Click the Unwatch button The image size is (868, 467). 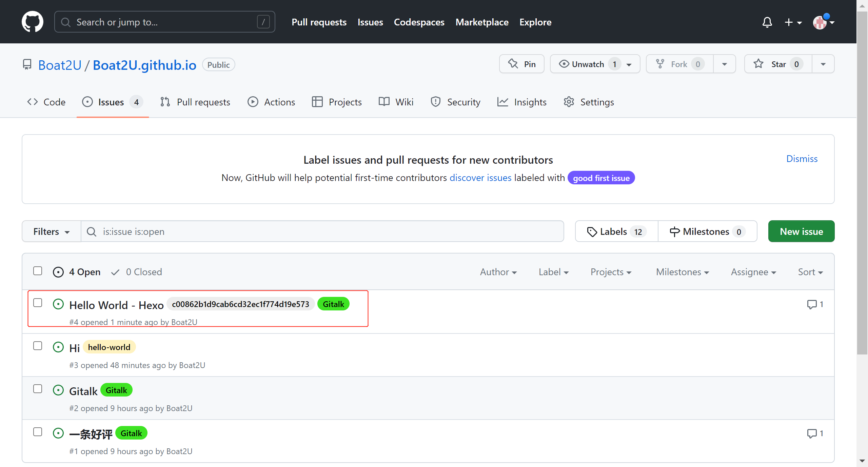tap(595, 64)
